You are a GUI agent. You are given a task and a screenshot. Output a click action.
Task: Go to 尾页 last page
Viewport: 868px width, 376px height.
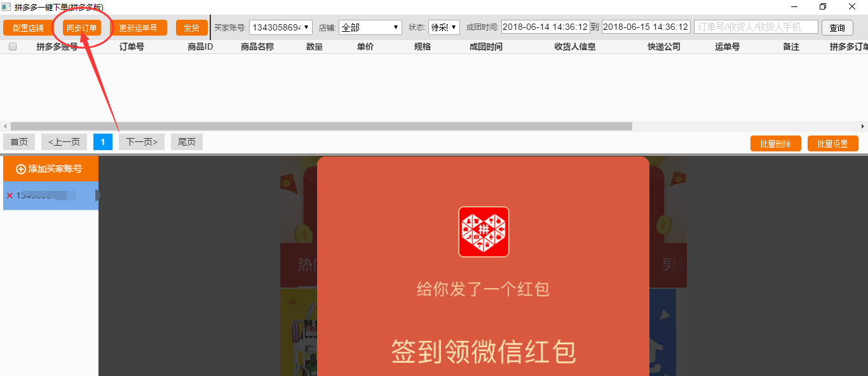[x=187, y=142]
